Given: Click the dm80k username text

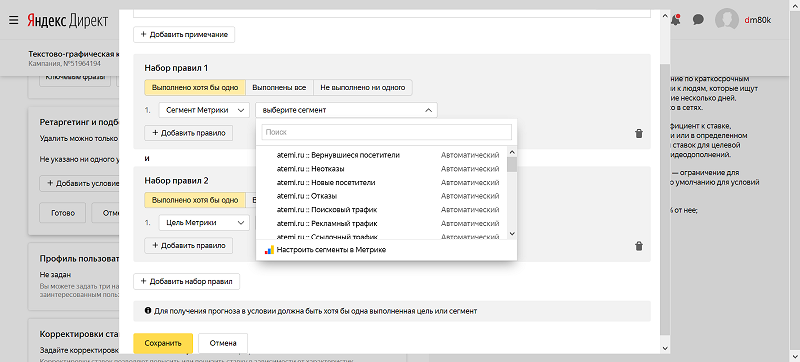Looking at the screenshot, I should [758, 20].
